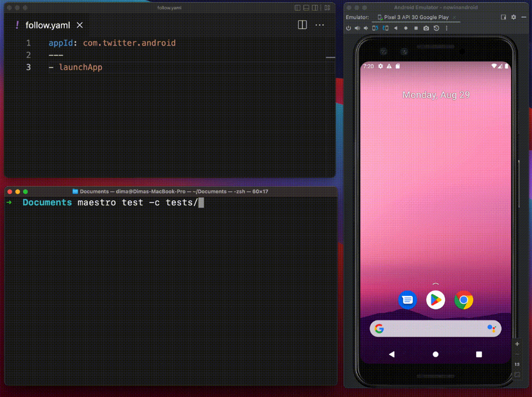Toggle the primary sidebar in editor title bar
The height and width of the screenshot is (397, 532).
(298, 7)
